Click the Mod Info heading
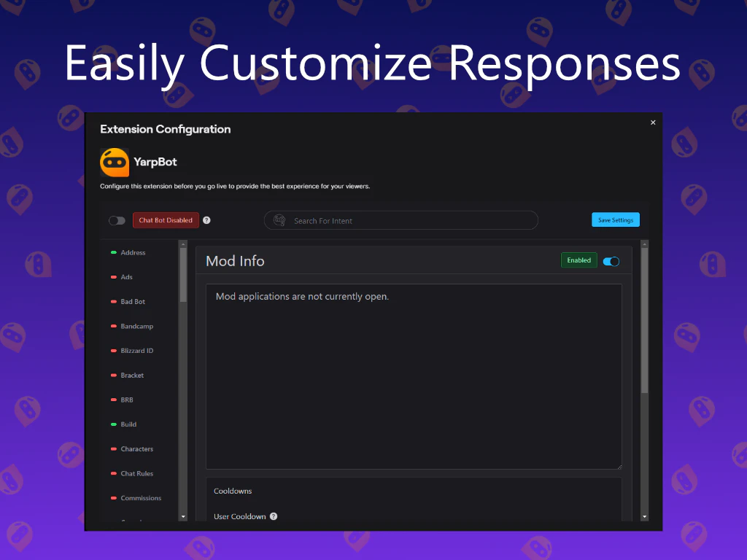 (235, 261)
